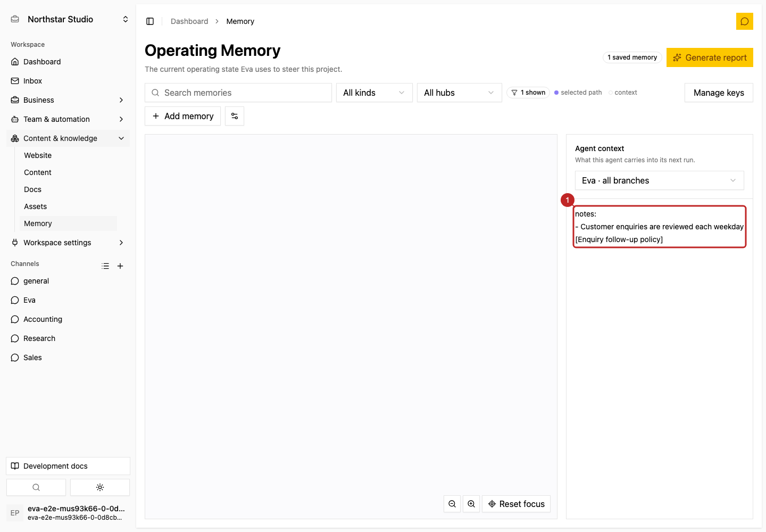The width and height of the screenshot is (766, 532).
Task: Select Website in the sidebar
Action: (68, 155)
